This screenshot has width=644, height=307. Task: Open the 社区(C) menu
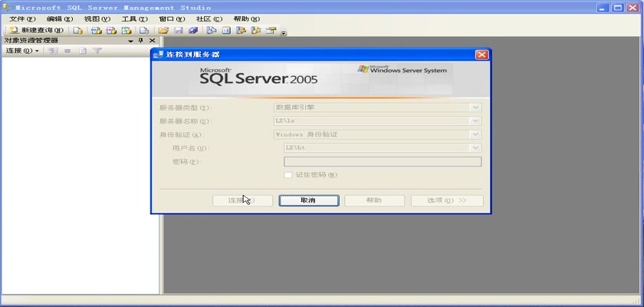click(209, 19)
